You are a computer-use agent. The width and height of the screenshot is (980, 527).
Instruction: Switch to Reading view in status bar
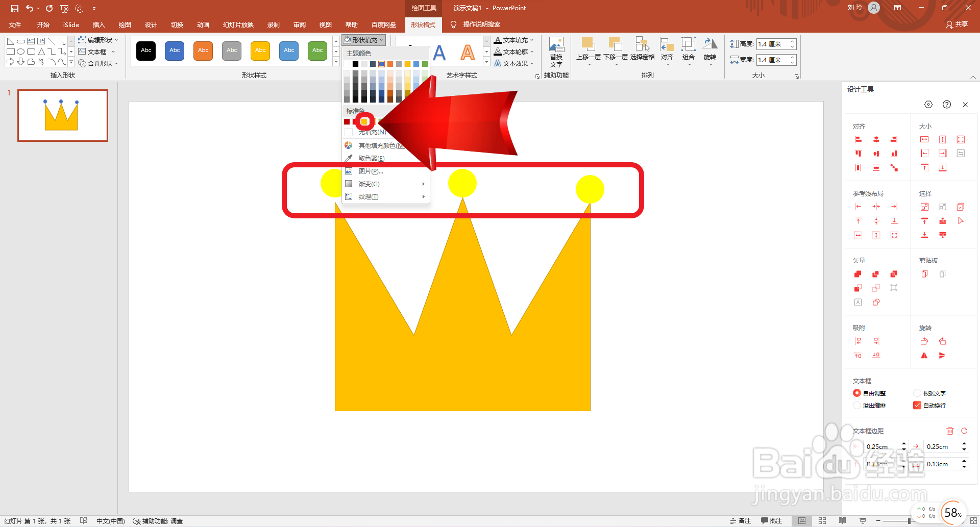click(x=842, y=521)
